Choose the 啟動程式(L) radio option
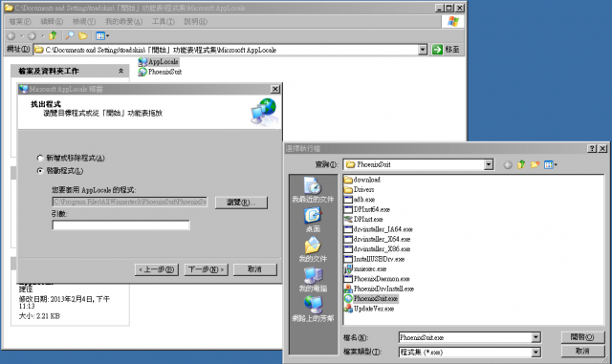 coord(60,171)
